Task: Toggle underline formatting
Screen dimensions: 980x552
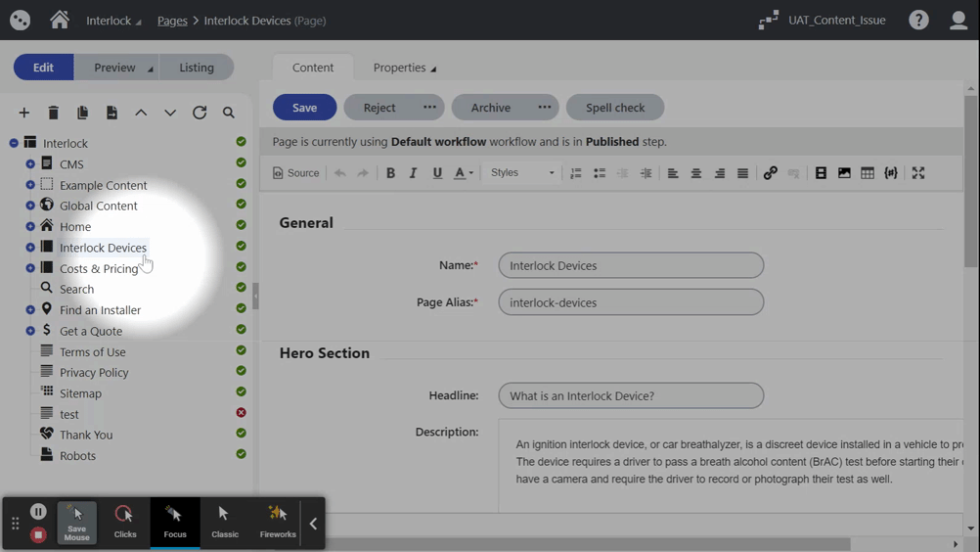Action: [x=437, y=173]
